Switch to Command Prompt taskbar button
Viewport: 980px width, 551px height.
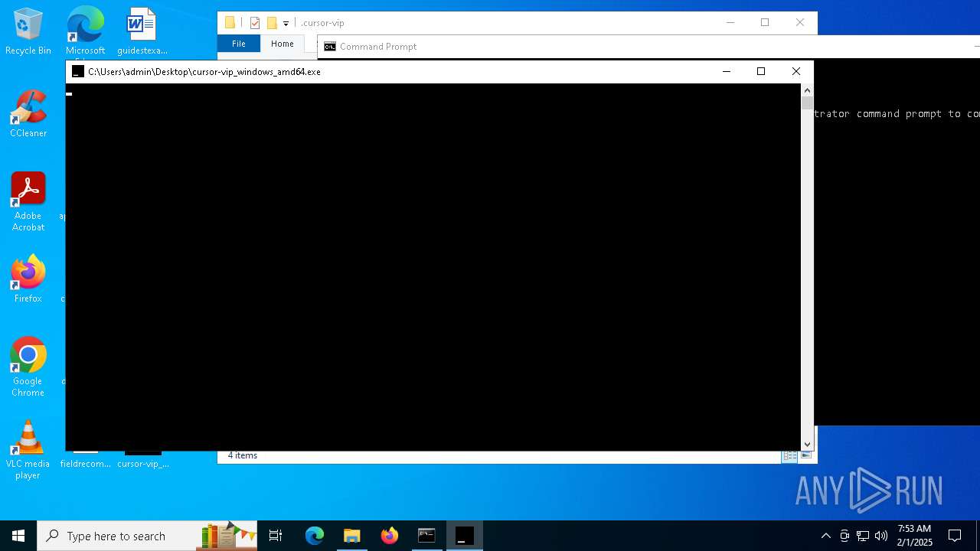pos(426,536)
